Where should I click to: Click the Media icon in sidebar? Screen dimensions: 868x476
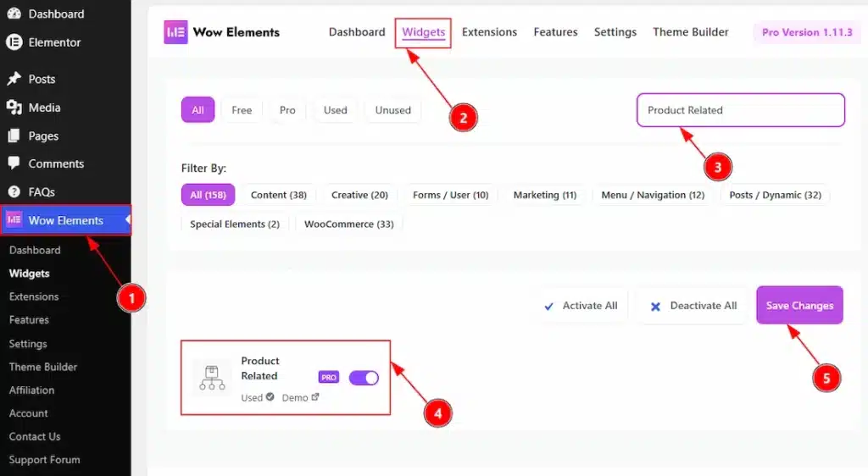click(14, 108)
